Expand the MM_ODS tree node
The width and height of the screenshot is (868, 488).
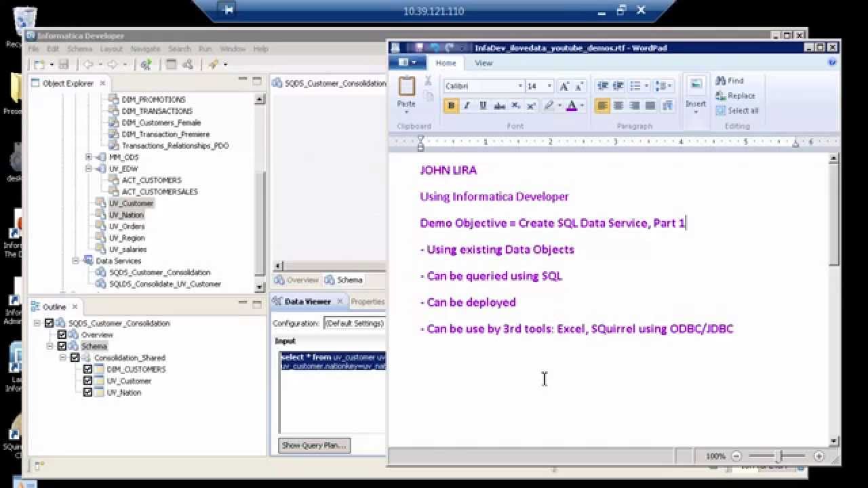(x=89, y=157)
